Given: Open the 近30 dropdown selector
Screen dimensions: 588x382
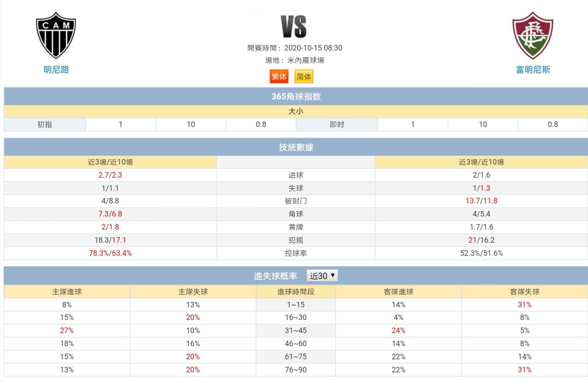Looking at the screenshot, I should pyautogui.click(x=322, y=276).
